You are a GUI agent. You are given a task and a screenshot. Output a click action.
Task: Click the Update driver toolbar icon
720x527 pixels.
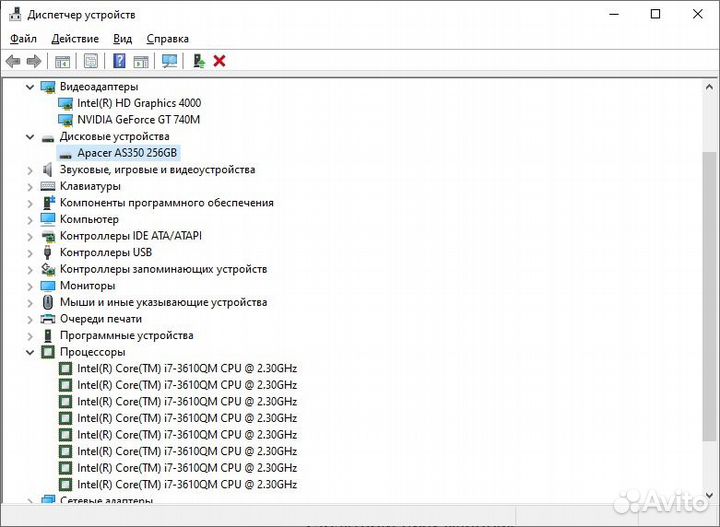click(198, 61)
